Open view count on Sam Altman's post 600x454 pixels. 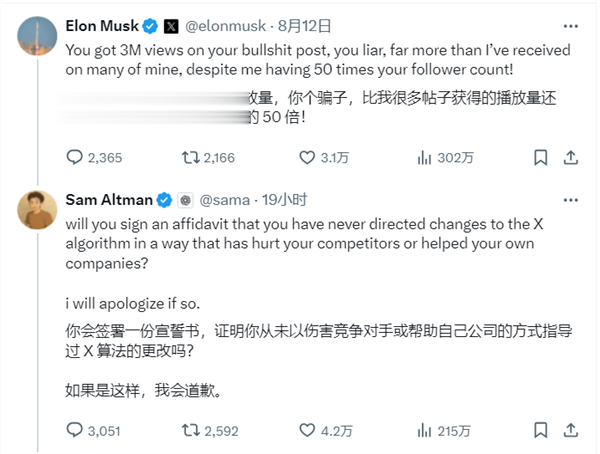pos(423,430)
